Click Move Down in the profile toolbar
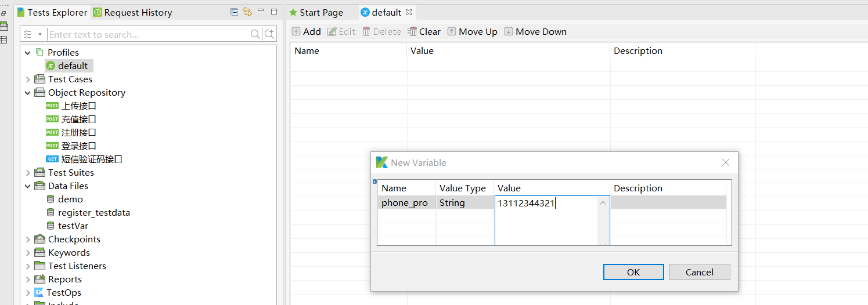This screenshot has height=305, width=868. pyautogui.click(x=535, y=32)
